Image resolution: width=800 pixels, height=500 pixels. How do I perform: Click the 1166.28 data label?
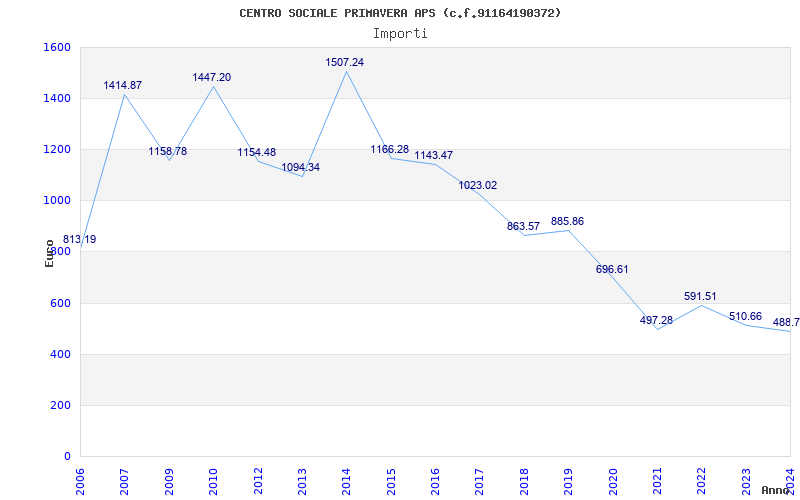390,149
